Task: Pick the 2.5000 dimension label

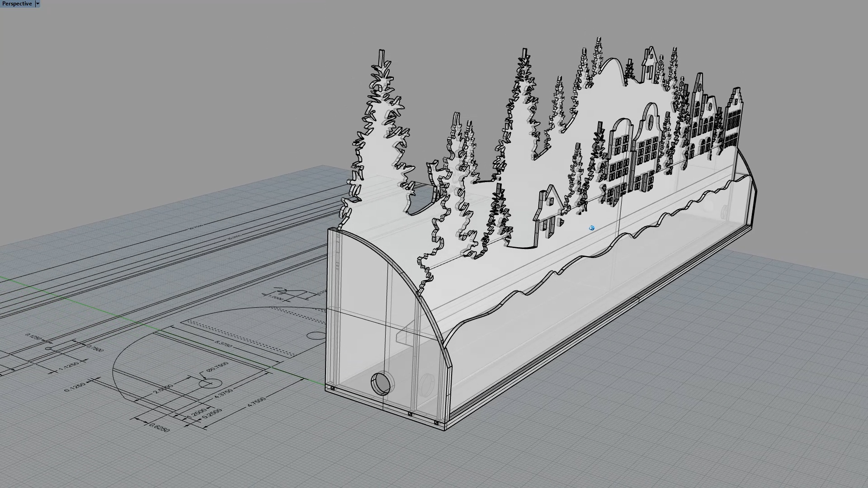Action: coord(163,389)
